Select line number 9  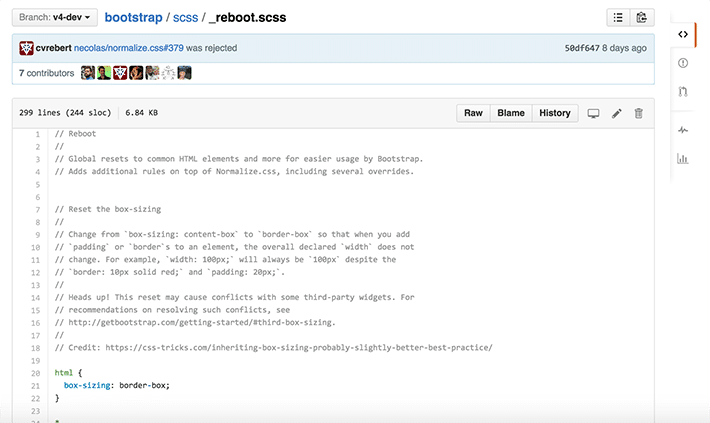click(38, 235)
